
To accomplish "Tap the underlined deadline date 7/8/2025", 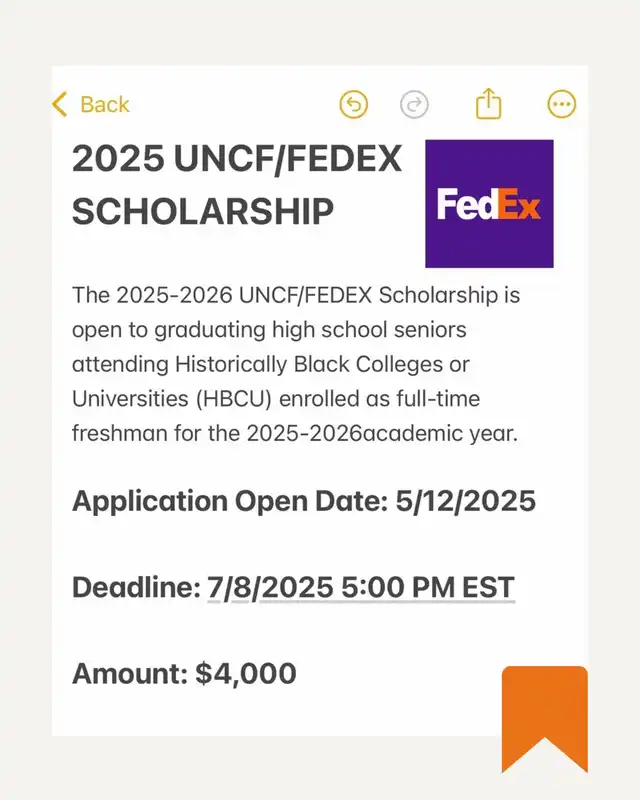I will coord(270,587).
